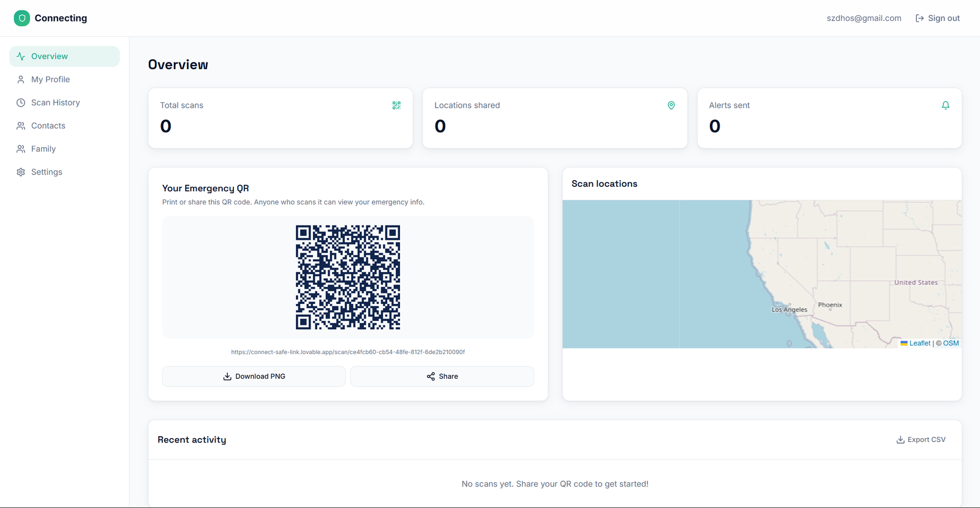980x508 pixels.
Task: Click Los Angeles on the scan locations map
Action: (x=790, y=309)
